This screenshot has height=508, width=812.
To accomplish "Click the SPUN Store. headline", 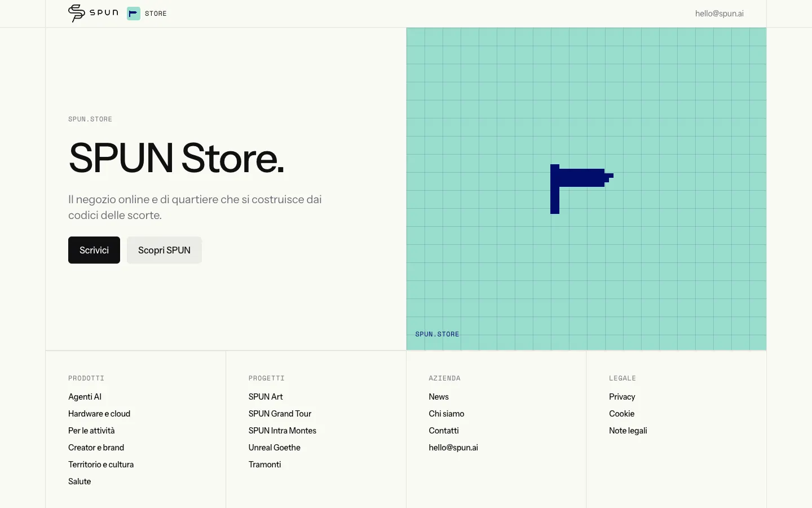I will click(176, 158).
